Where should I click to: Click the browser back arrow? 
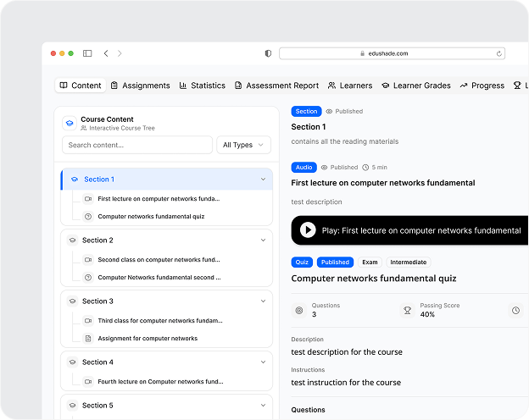click(106, 53)
